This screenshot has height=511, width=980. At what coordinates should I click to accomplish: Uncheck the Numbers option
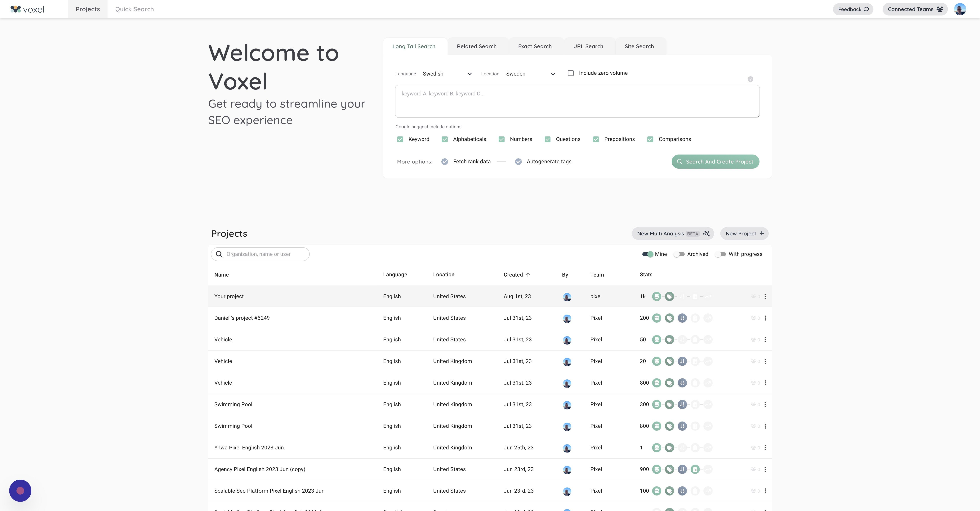[x=501, y=139]
